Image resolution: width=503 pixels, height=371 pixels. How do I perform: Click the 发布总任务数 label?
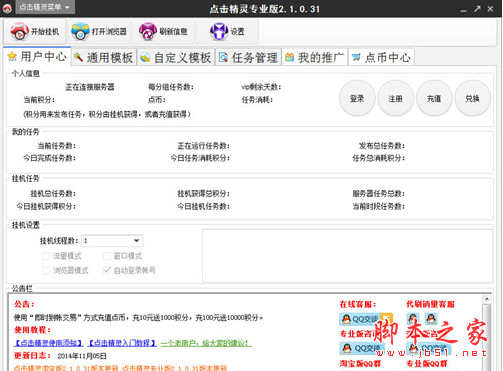coord(382,146)
